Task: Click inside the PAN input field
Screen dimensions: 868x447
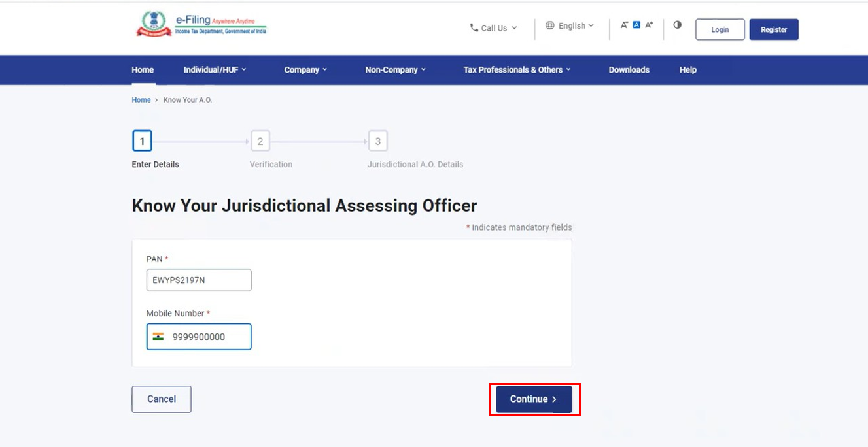Action: 198,280
